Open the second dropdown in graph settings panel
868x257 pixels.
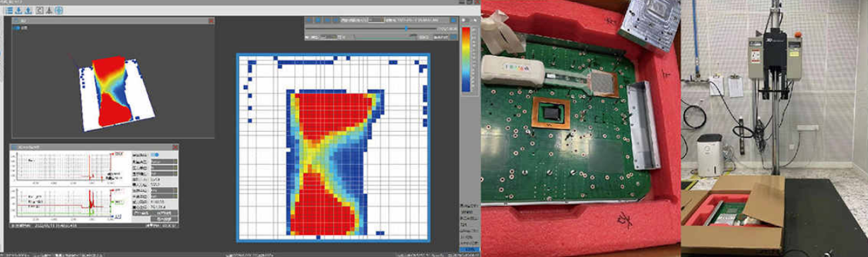tap(164, 168)
